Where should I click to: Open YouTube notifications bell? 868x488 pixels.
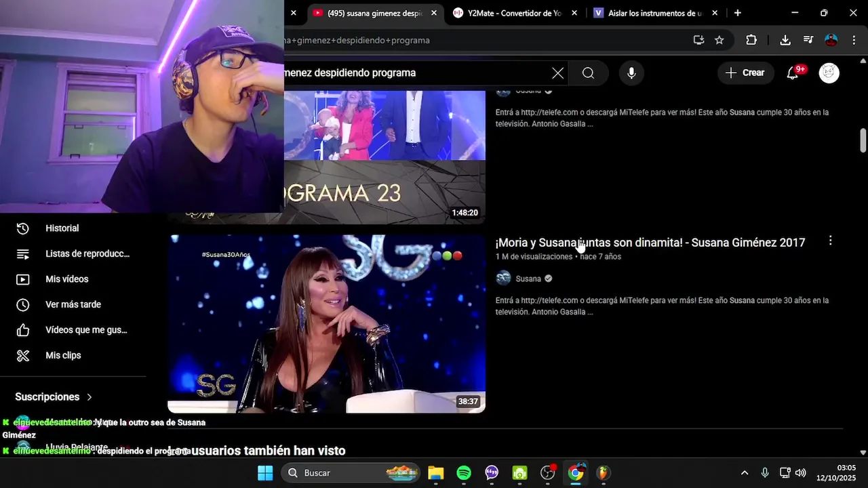pos(793,73)
